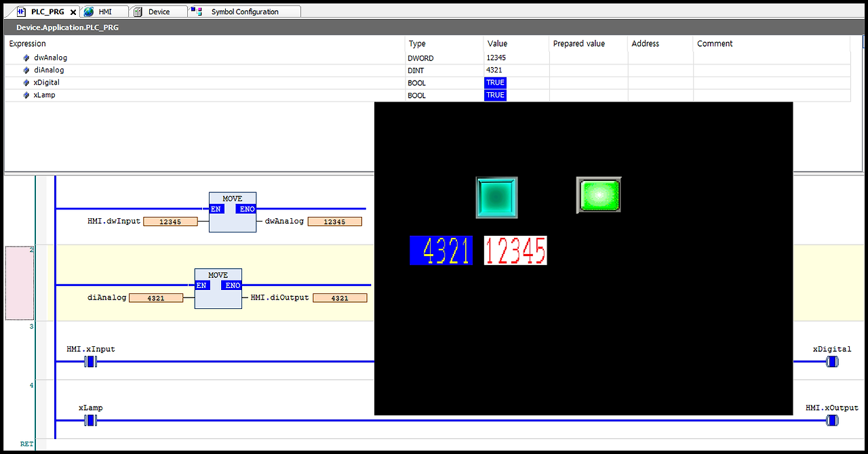Viewport: 868px width, 454px height.
Task: Expand the dwAnalog entry in the watch table
Action: click(x=16, y=58)
